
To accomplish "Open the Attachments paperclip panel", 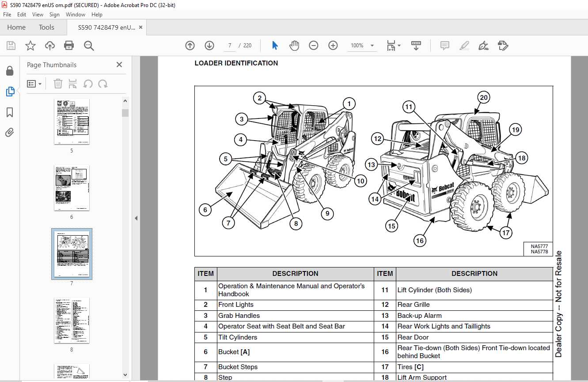I will pos(10,132).
